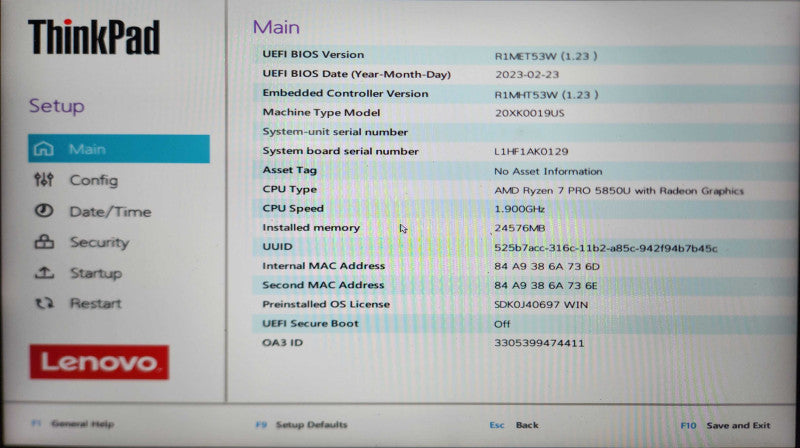
Task: Click model value 20XK0019US
Action: (x=530, y=113)
